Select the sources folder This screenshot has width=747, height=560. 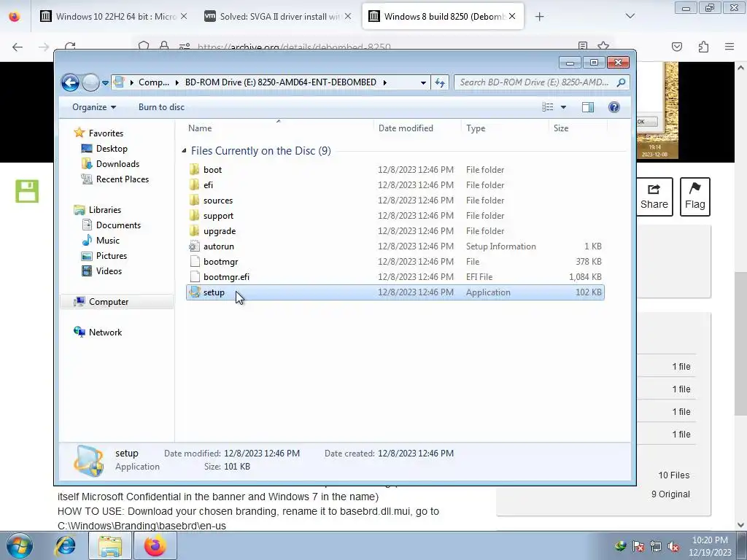[x=395, y=201]
